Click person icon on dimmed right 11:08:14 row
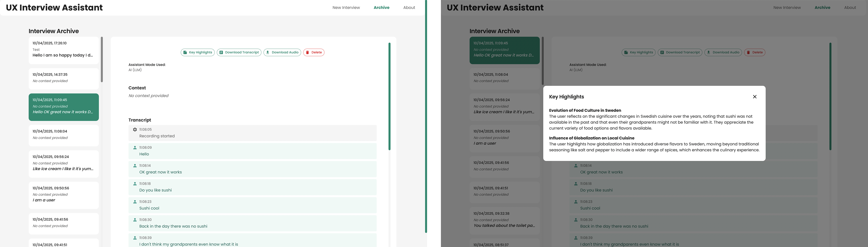The image size is (868, 247). tap(576, 166)
